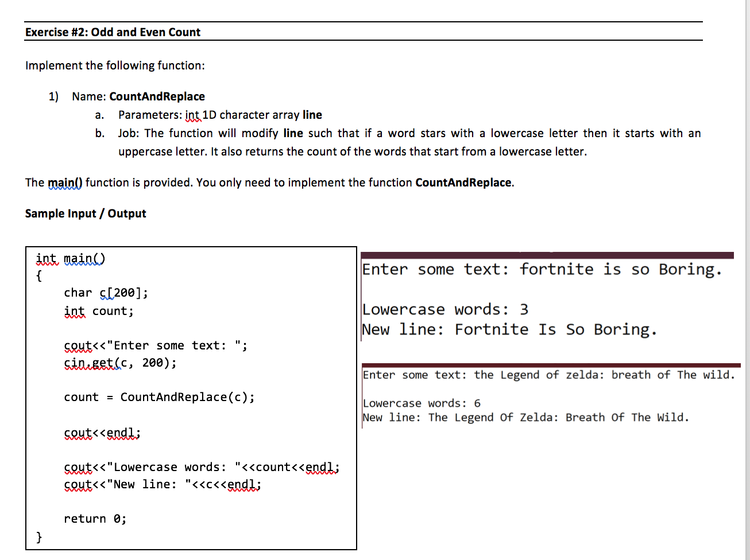Click the "Sample Input / Output" heading

[86, 213]
